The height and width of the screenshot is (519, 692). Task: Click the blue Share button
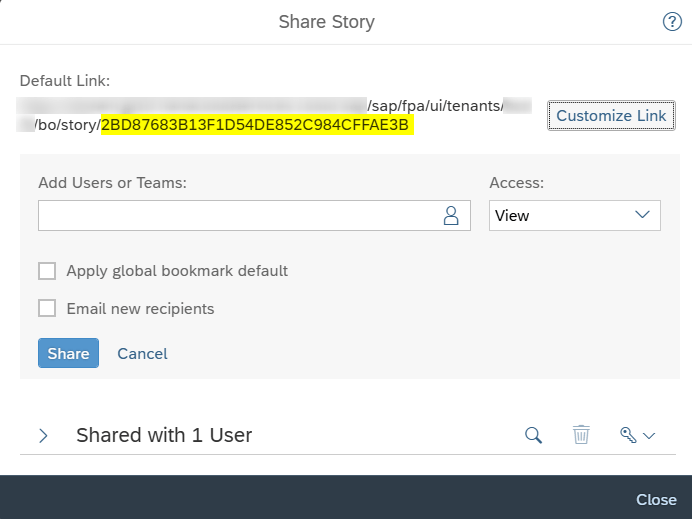[x=68, y=353]
